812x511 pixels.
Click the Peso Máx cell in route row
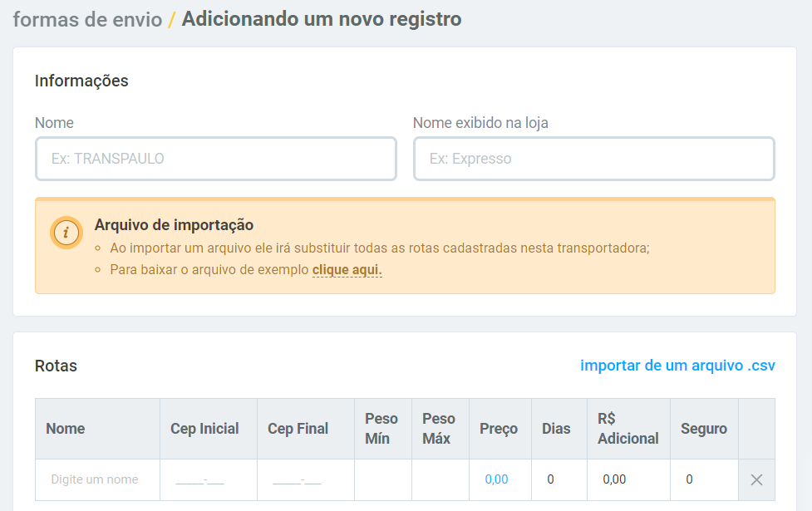pos(440,479)
